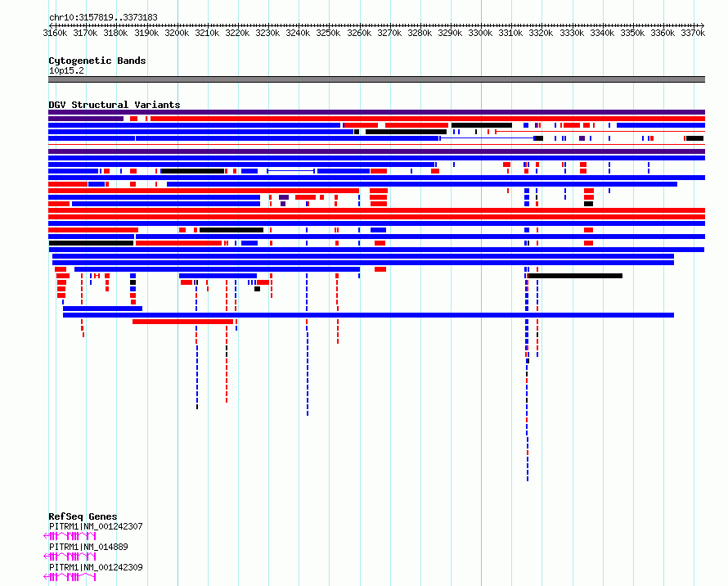Click the PITRM1|NM_014889 gene label
Image resolution: width=728 pixels, height=586 pixels.
pyautogui.click(x=88, y=547)
